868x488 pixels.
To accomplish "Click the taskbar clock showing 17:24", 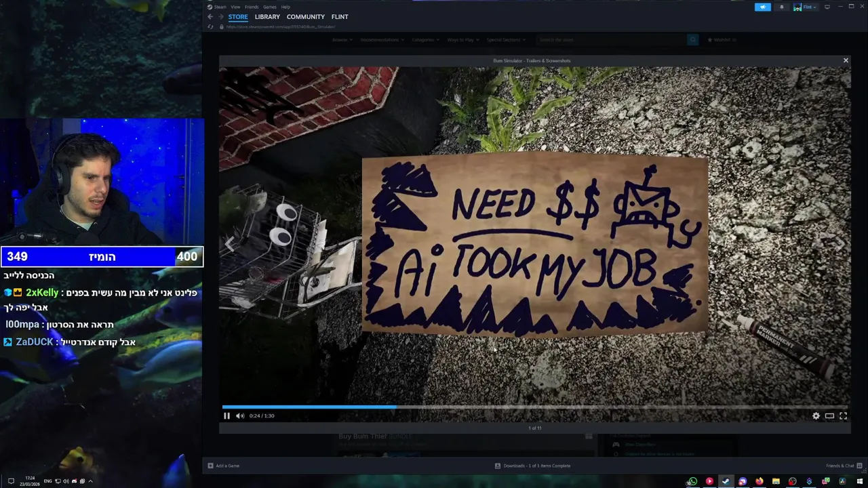I will tap(30, 481).
